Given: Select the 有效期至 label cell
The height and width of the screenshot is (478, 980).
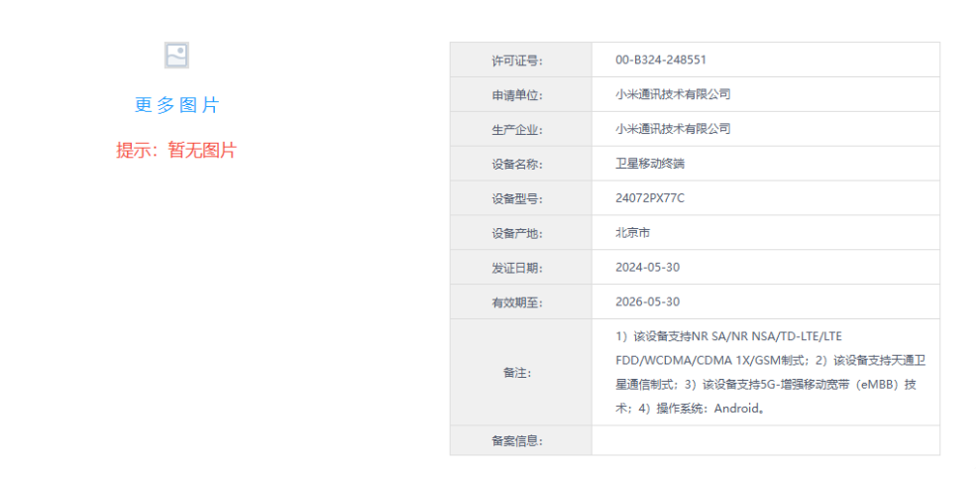Looking at the screenshot, I should pyautogui.click(x=519, y=302).
